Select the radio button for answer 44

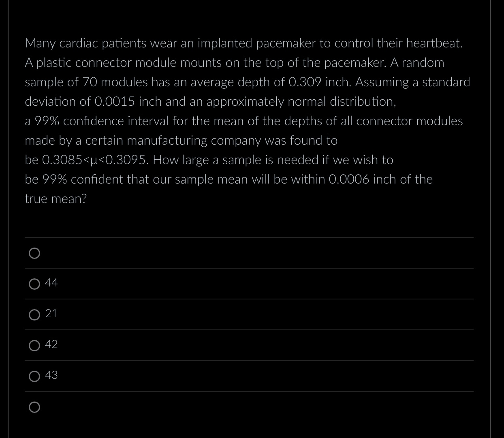click(34, 284)
